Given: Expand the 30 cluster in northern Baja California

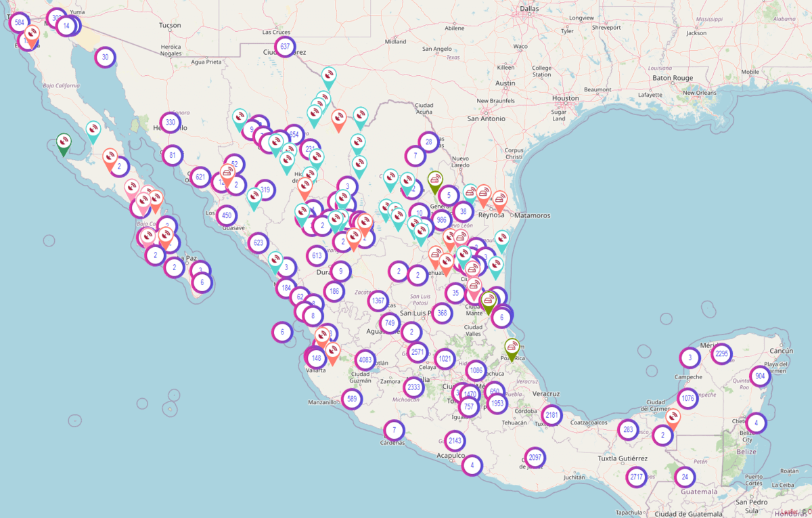Looking at the screenshot, I should [x=105, y=58].
